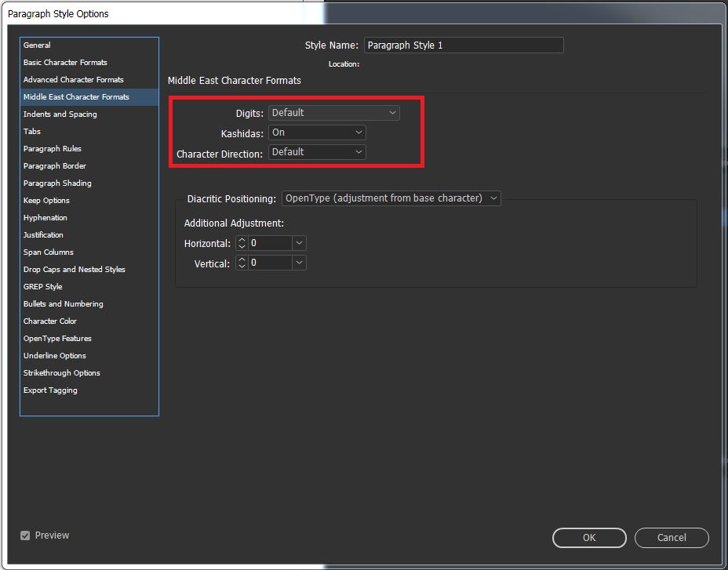Toggle the Preview checkbox

(25, 536)
